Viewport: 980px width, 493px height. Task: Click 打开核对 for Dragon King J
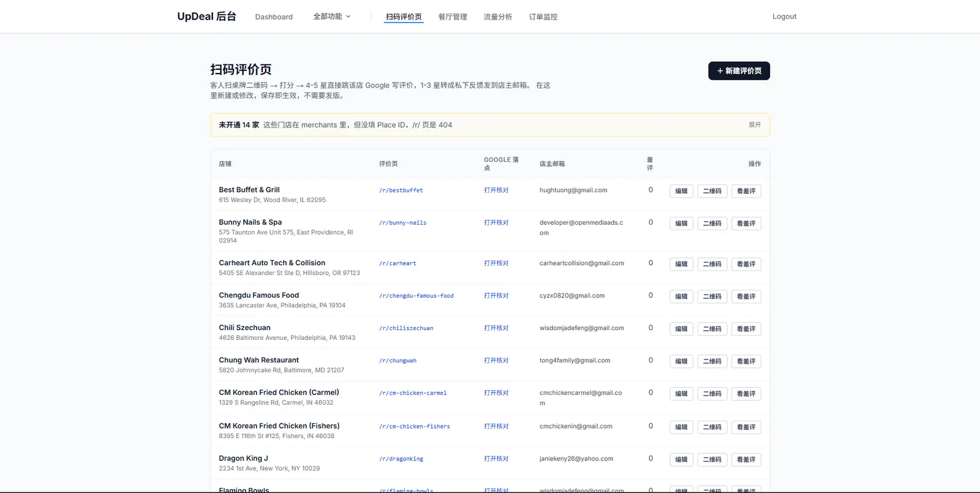click(x=496, y=459)
